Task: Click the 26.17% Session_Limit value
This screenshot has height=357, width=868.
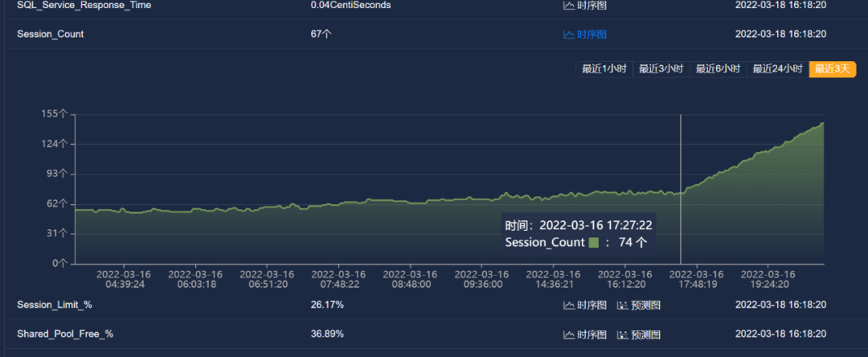Action: [327, 305]
